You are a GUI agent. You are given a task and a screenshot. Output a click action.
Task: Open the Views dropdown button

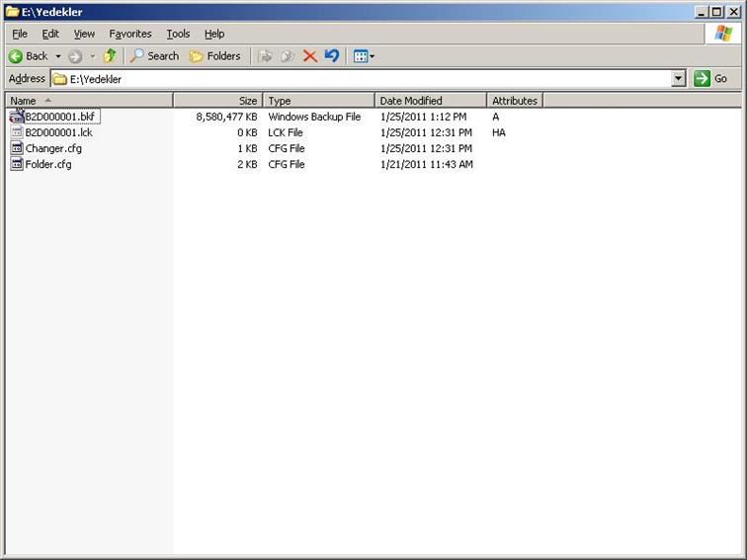(x=364, y=56)
